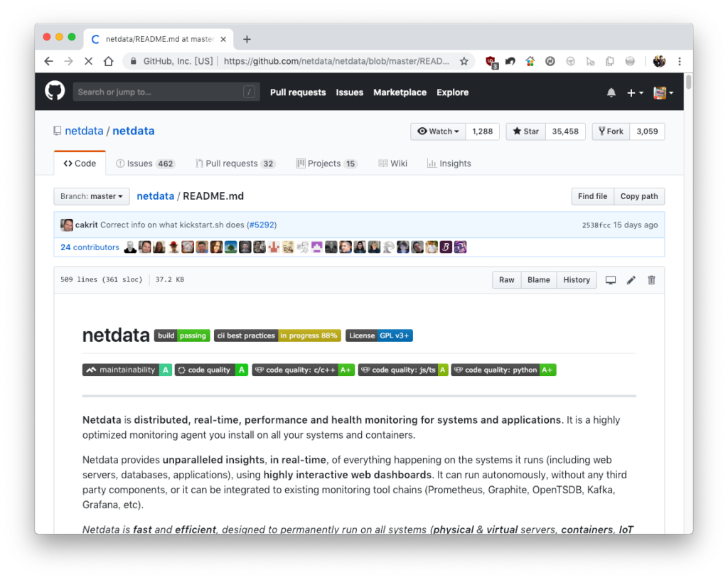Click the code quality: python badge

[504, 370]
